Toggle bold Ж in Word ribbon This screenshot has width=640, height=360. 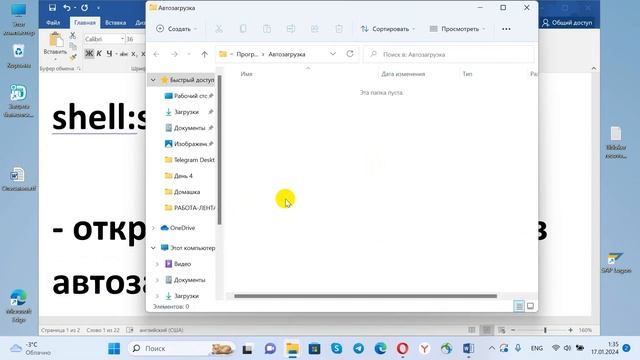coord(89,53)
